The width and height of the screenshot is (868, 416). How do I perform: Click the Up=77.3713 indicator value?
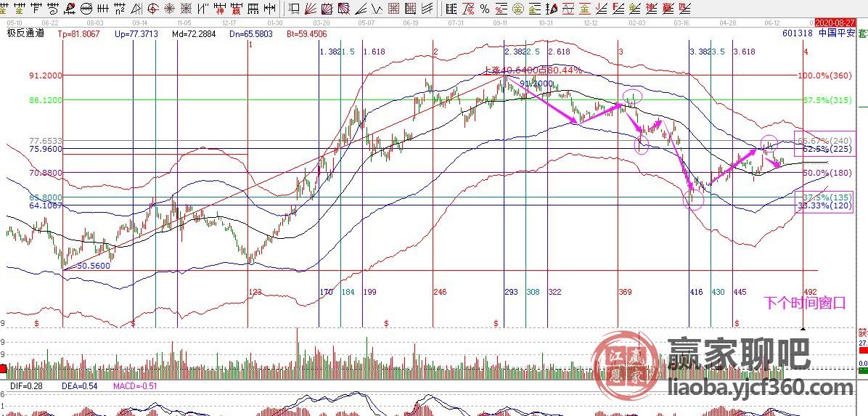click(136, 34)
